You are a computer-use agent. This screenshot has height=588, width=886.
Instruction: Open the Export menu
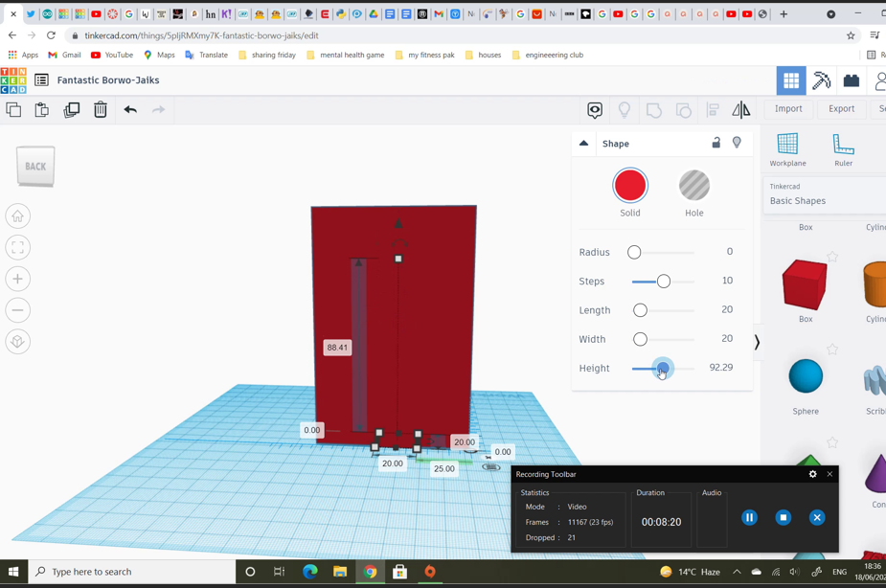point(840,108)
